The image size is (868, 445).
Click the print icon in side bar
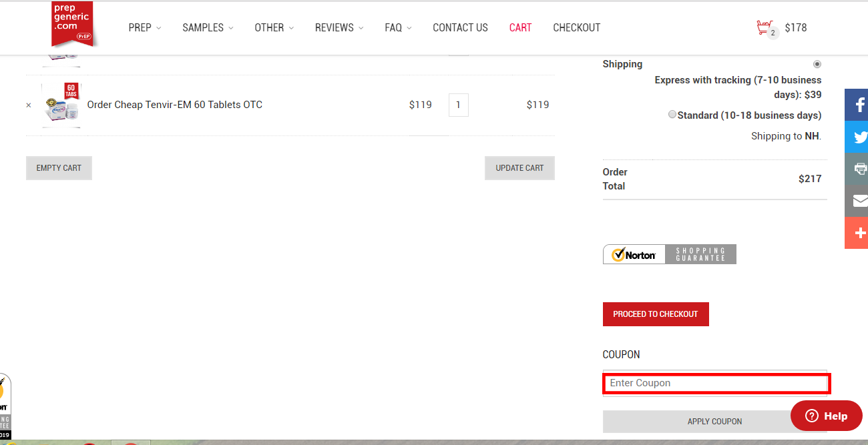click(x=857, y=169)
